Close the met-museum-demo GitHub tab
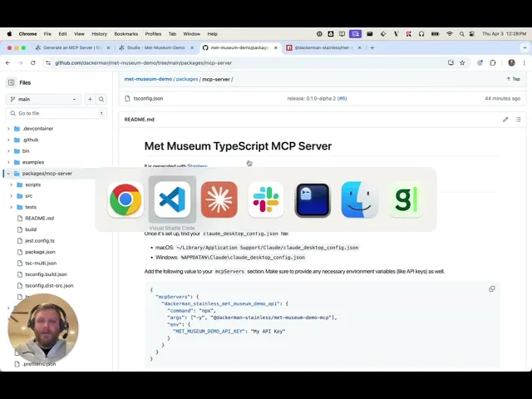The width and height of the screenshot is (532, 399). pyautogui.click(x=275, y=48)
